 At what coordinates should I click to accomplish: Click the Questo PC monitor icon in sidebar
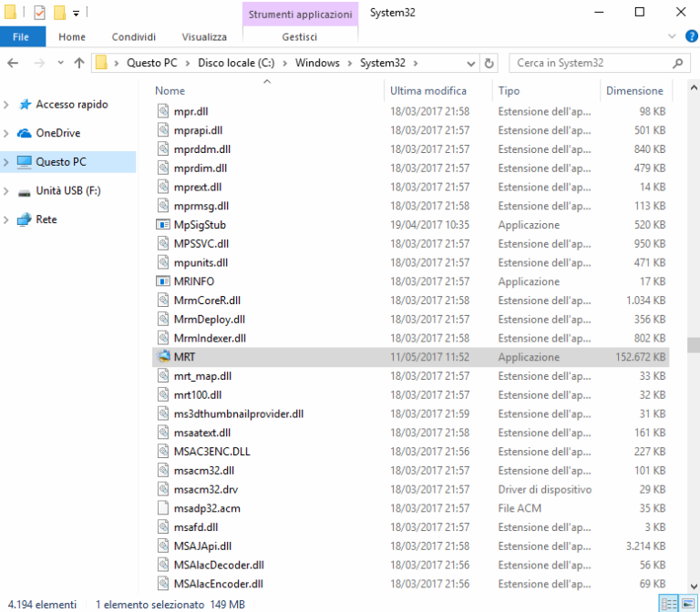pyautogui.click(x=24, y=162)
